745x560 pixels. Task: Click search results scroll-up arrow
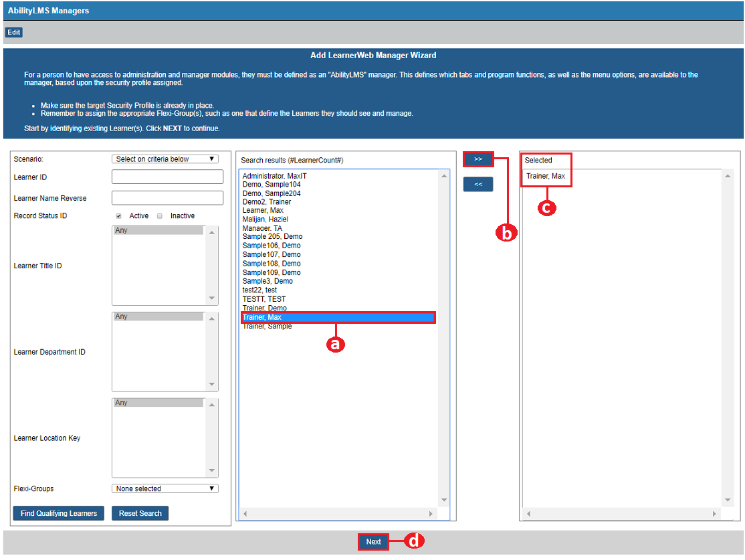point(444,176)
